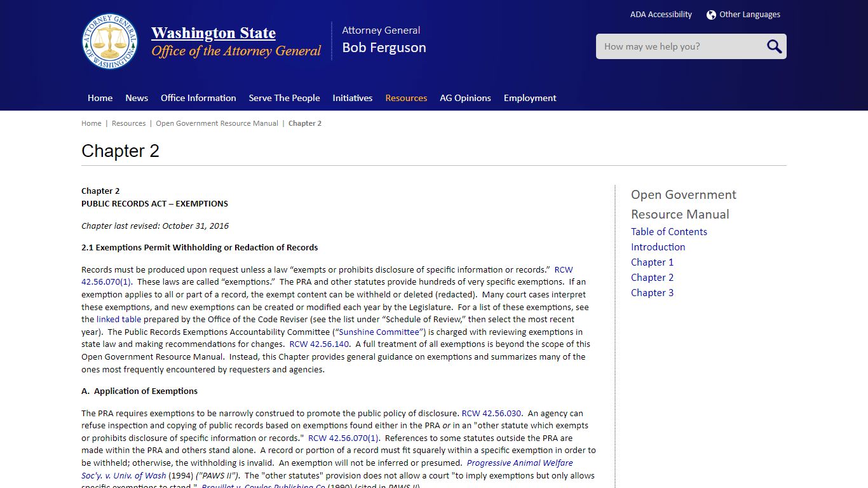Screen dimensions: 868x488
Task: Click the Washington State header title link
Action: point(214,33)
